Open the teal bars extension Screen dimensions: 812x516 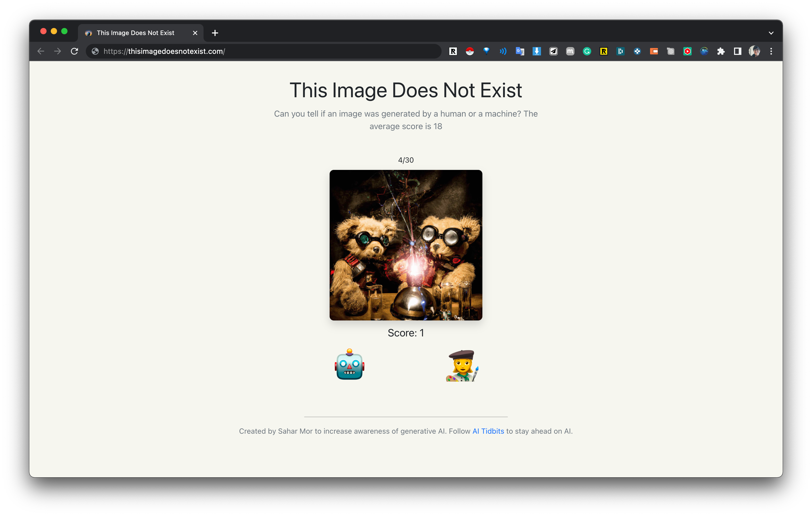click(x=621, y=51)
